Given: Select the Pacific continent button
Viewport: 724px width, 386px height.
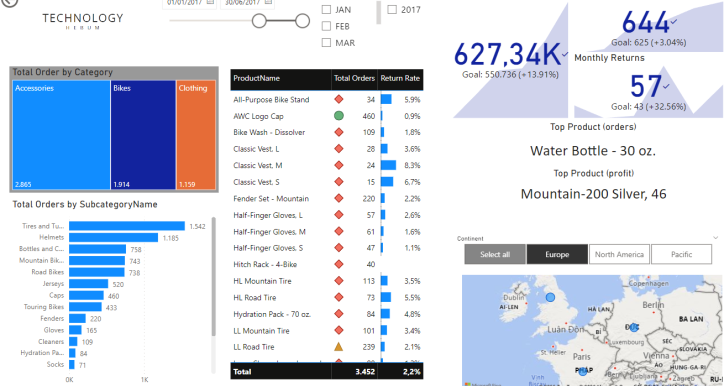Looking at the screenshot, I should pyautogui.click(x=682, y=254).
